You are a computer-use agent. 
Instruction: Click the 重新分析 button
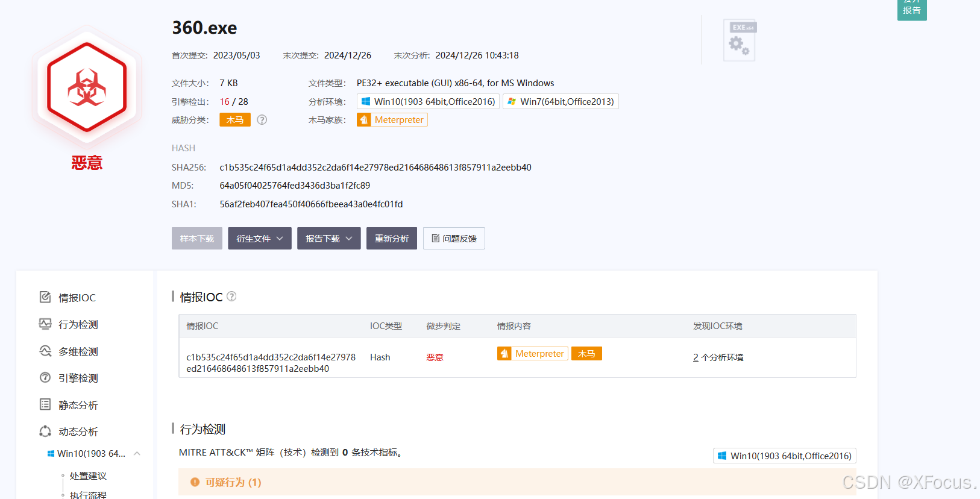392,239
